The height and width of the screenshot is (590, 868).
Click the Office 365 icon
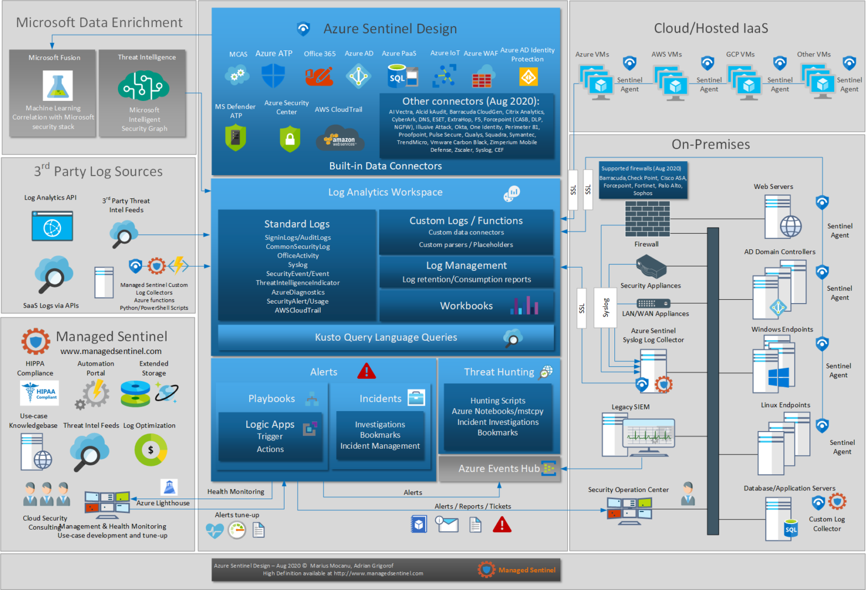pos(319,76)
